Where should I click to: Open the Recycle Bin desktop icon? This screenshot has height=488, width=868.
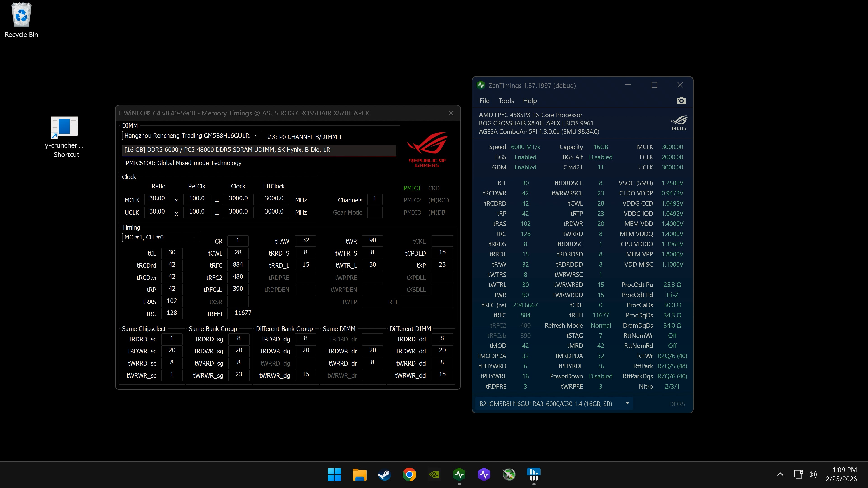tap(21, 20)
